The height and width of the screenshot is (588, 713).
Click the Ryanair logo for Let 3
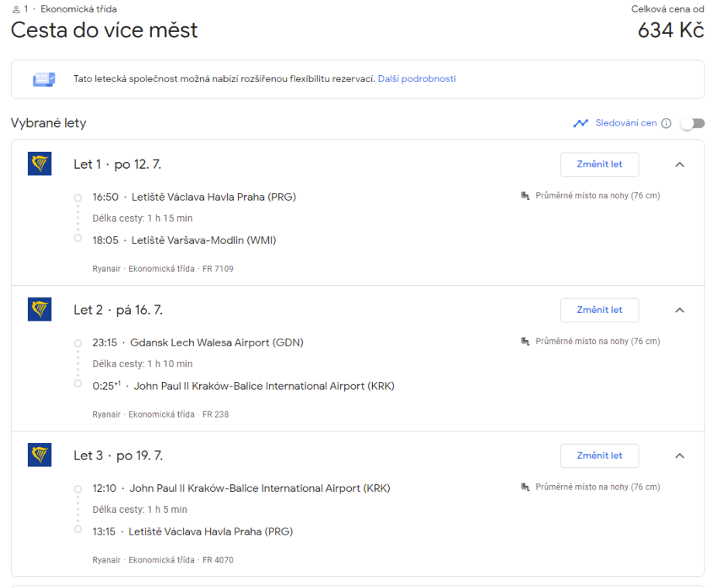40,456
